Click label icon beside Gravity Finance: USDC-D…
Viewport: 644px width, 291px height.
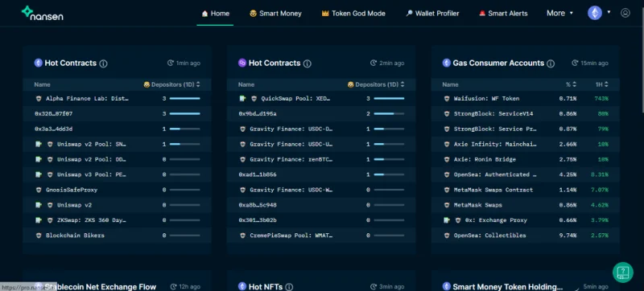click(243, 129)
